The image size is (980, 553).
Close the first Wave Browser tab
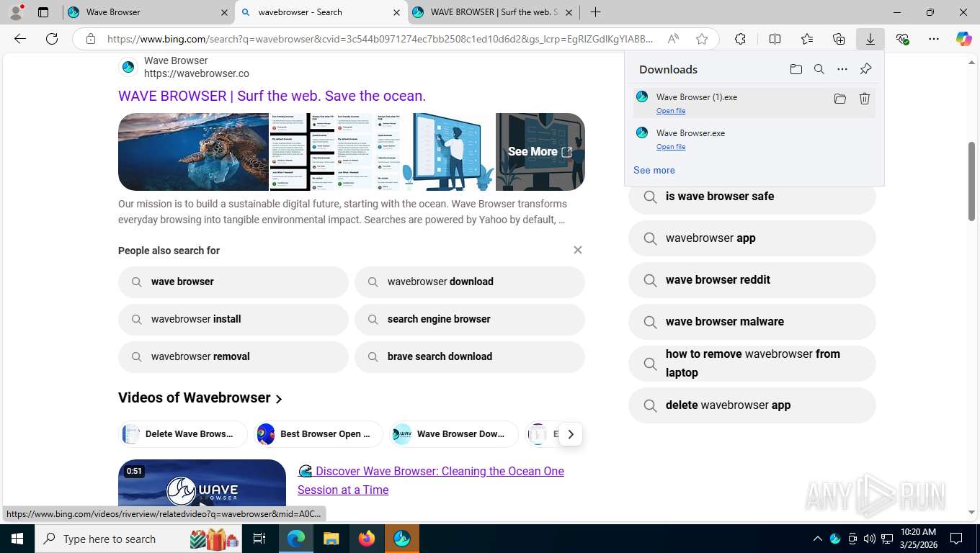click(x=224, y=12)
